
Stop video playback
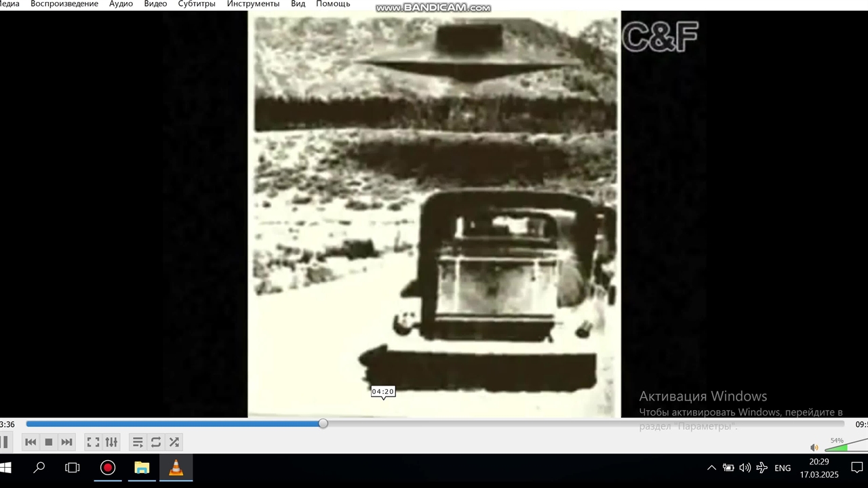48,442
